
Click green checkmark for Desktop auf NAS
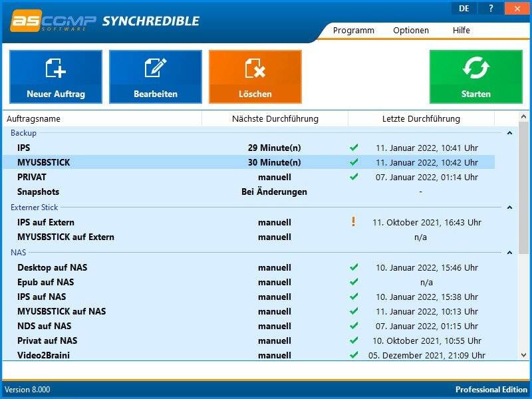pos(354,267)
